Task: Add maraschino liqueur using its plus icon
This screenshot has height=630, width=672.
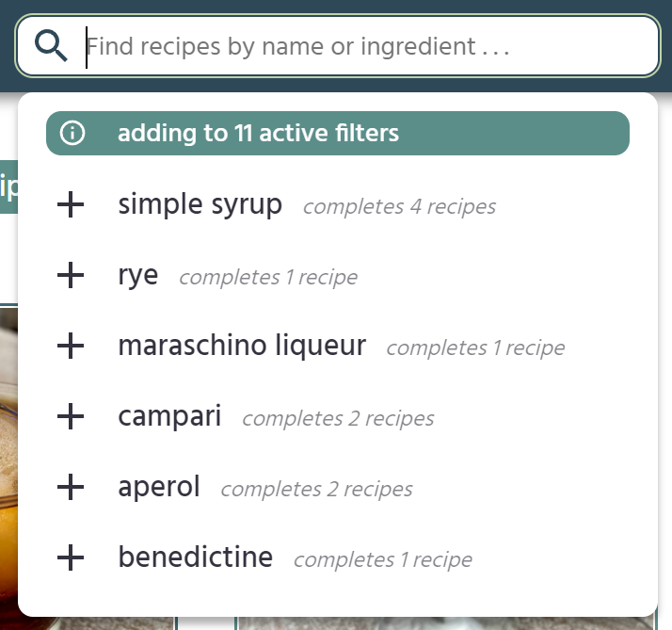Action: click(71, 347)
